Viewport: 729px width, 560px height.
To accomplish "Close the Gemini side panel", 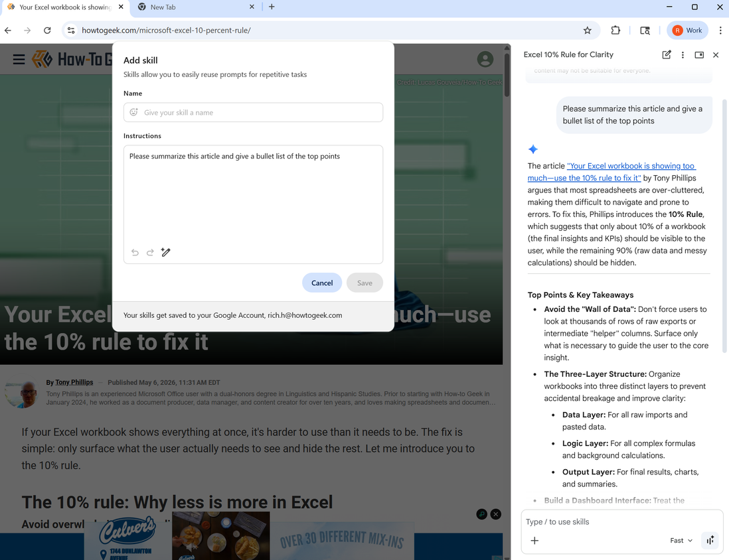I will (x=716, y=55).
